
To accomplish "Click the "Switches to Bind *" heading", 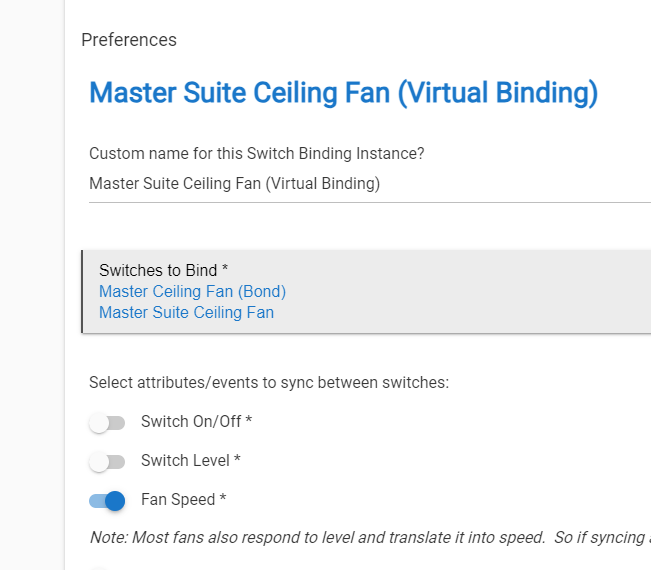I will pyautogui.click(x=164, y=271).
